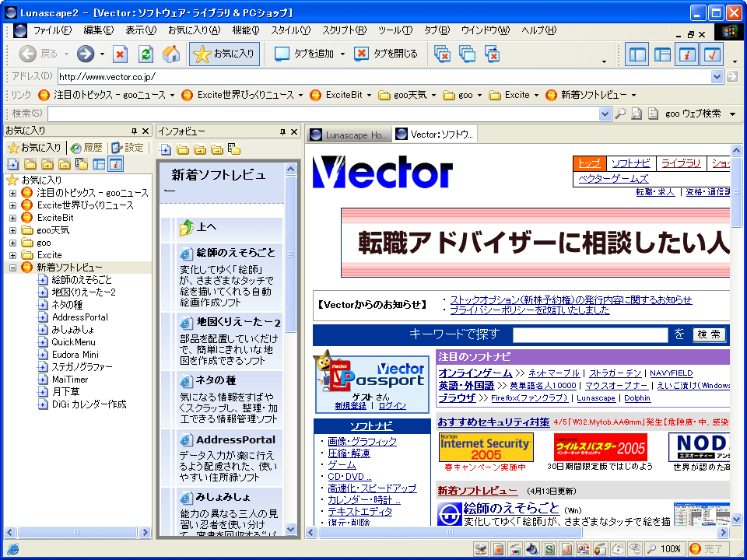The height and width of the screenshot is (560, 747).
Task: Toggle the green S script icon in the status bar
Action: tap(550, 549)
